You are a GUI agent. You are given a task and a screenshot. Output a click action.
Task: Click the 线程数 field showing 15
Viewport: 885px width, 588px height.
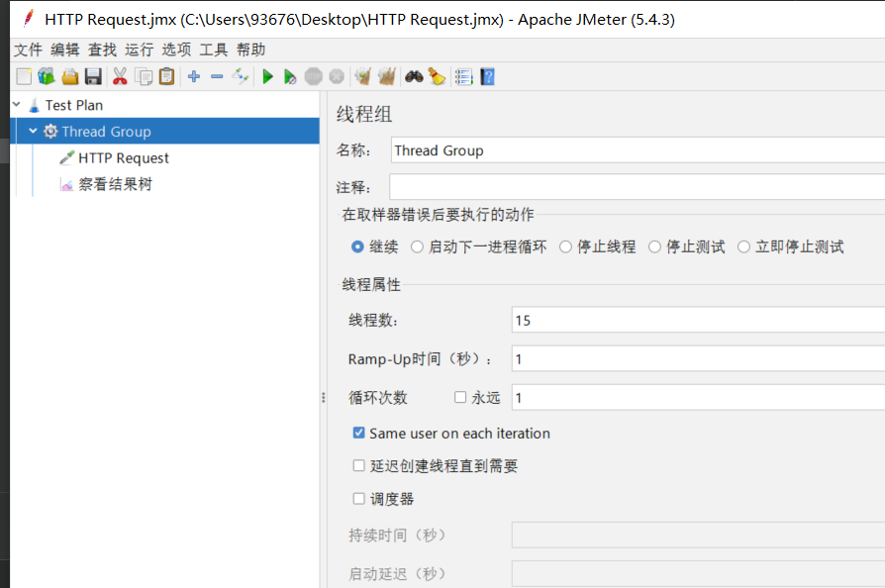click(x=698, y=320)
